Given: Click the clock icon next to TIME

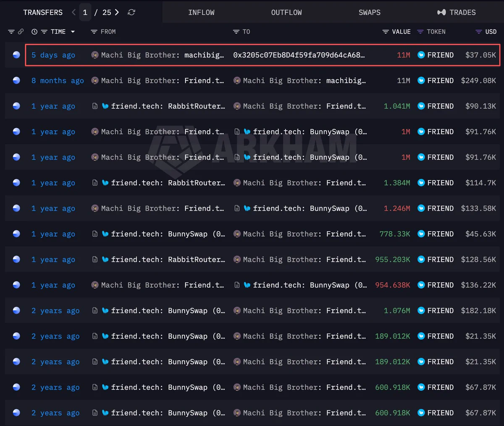Looking at the screenshot, I should pos(34,32).
